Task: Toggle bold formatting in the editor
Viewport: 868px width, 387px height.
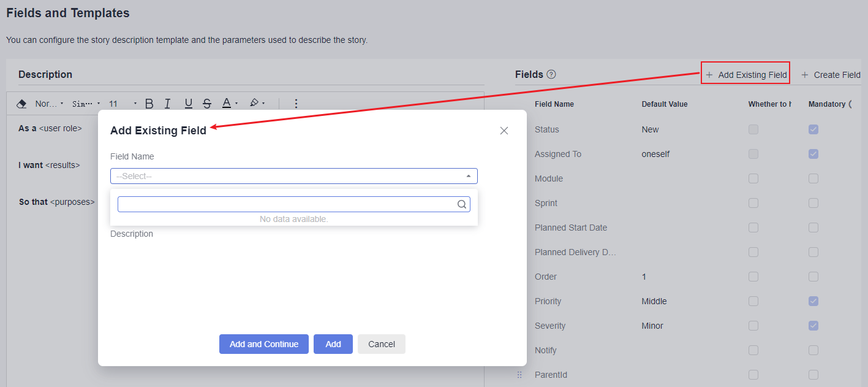Action: [x=149, y=104]
